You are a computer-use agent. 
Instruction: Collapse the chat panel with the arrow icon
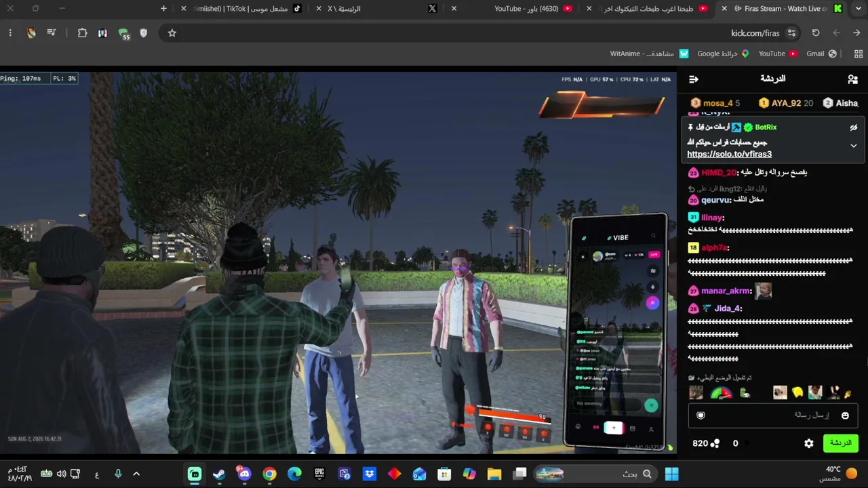[x=694, y=79]
